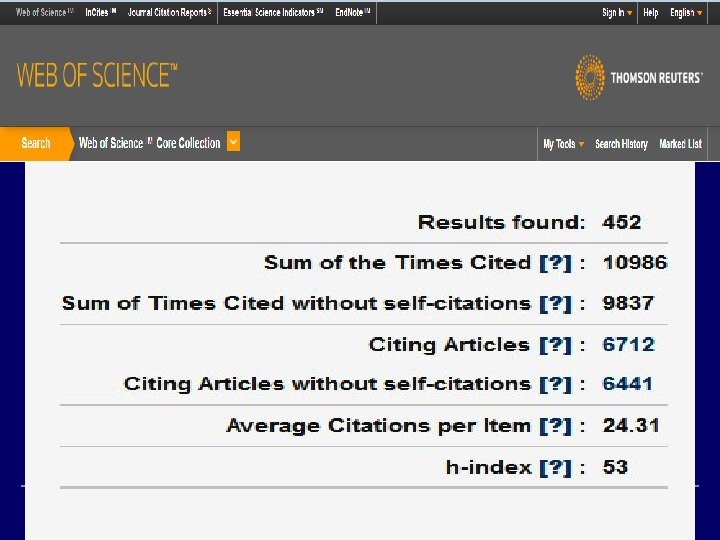
Task: Click help [?] for Average Citations per Item
Action: click(x=555, y=426)
